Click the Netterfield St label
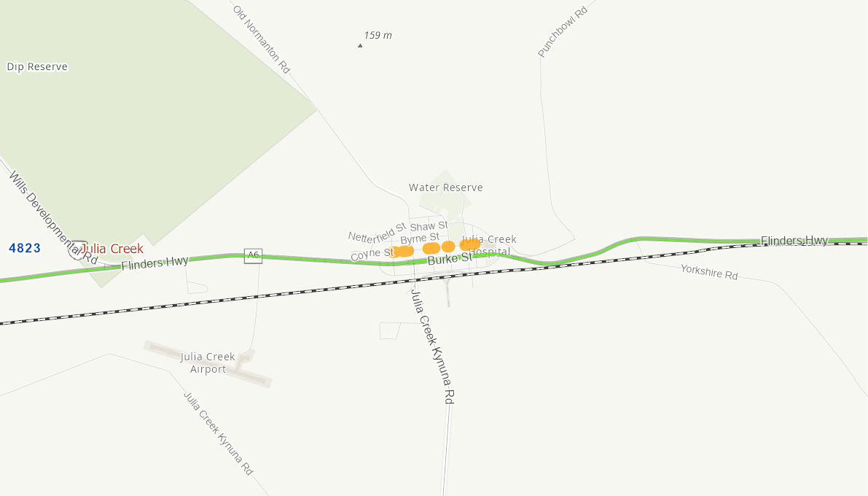This screenshot has height=496, width=868. tap(377, 233)
